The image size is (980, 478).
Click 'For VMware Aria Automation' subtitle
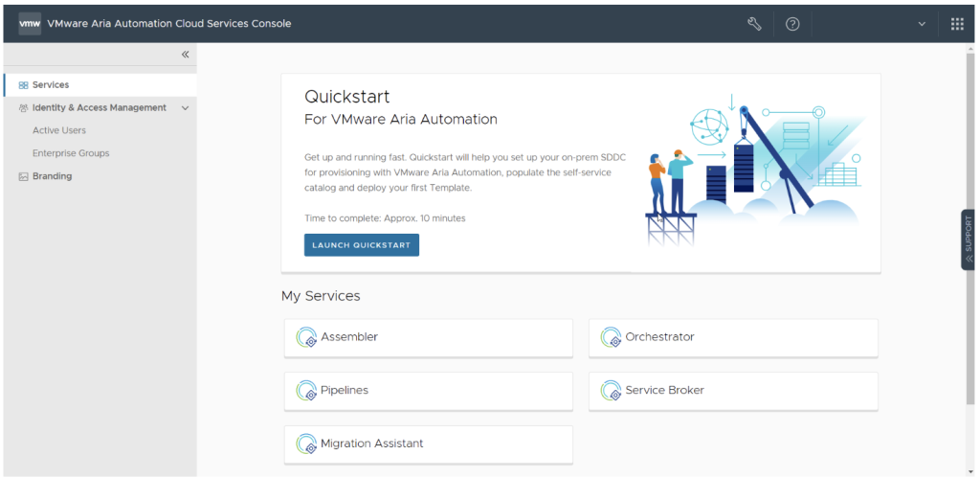click(x=401, y=120)
